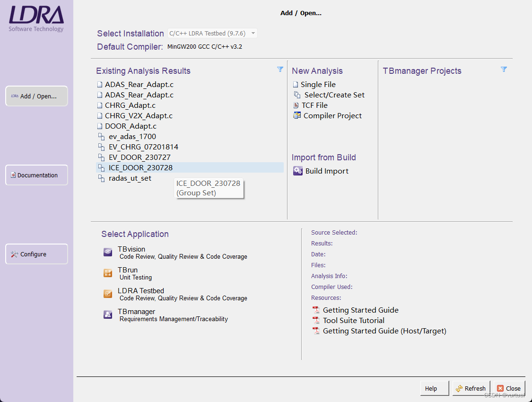Click the Tool Suite Tutorial PDF icon
This screenshot has height=402, width=532.
316,320
